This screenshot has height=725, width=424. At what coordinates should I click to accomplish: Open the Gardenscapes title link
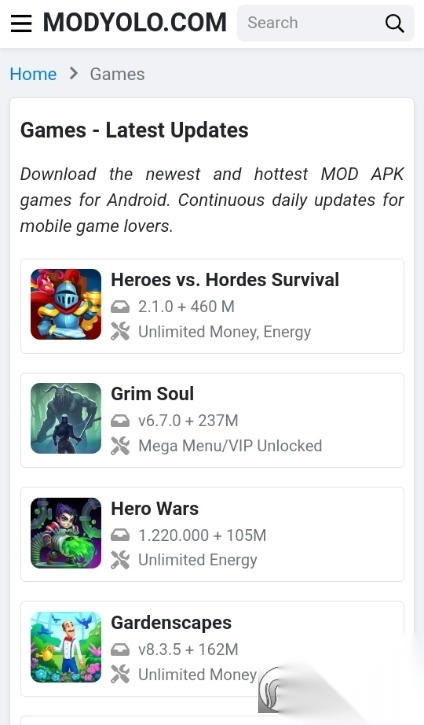pos(171,623)
